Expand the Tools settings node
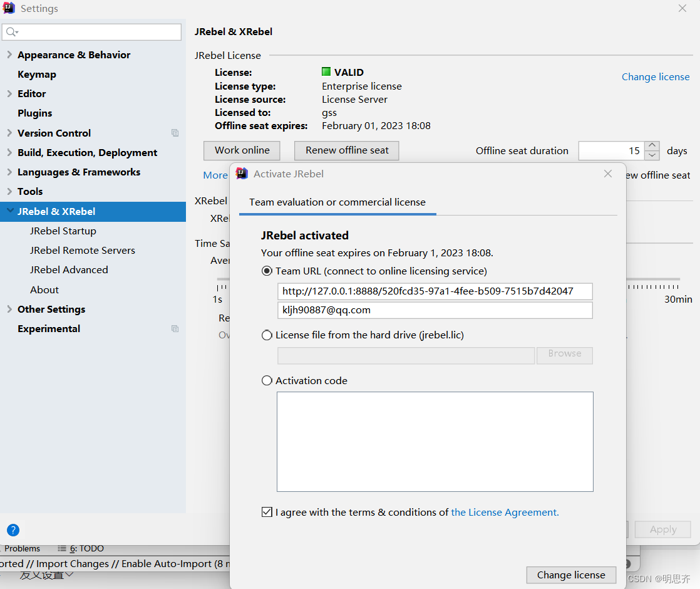Screen dimensions: 700x589 click(x=9, y=191)
